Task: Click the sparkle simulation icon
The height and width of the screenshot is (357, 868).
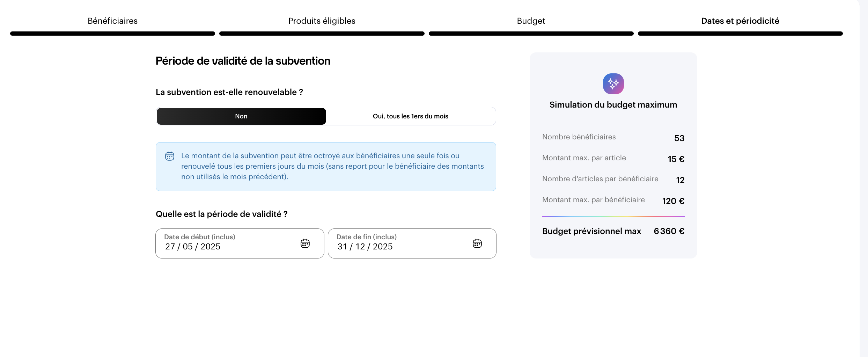Action: pyautogui.click(x=613, y=84)
